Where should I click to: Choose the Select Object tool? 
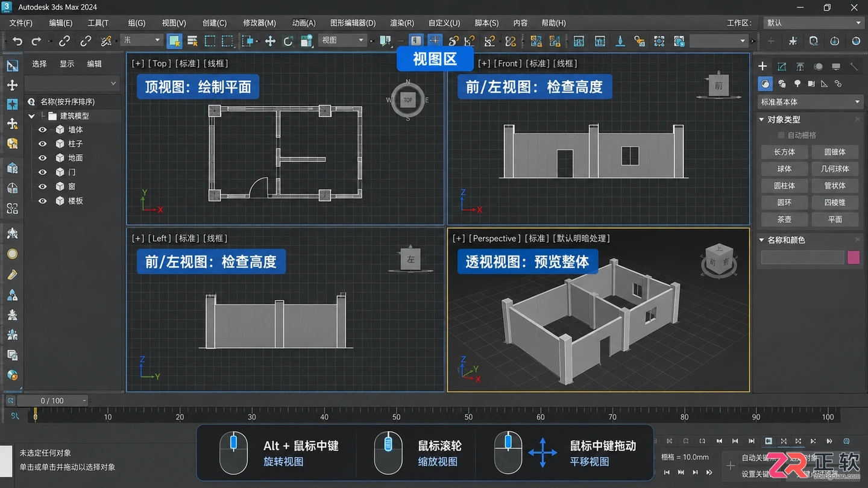pyautogui.click(x=174, y=41)
